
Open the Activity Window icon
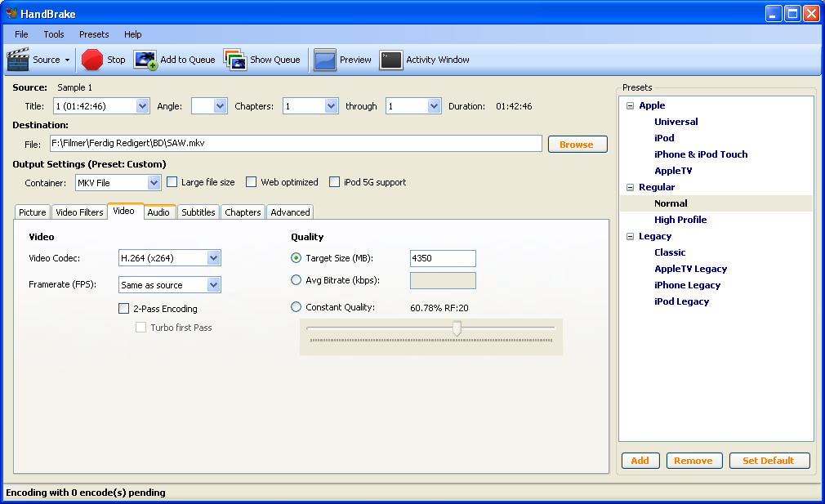[391, 60]
